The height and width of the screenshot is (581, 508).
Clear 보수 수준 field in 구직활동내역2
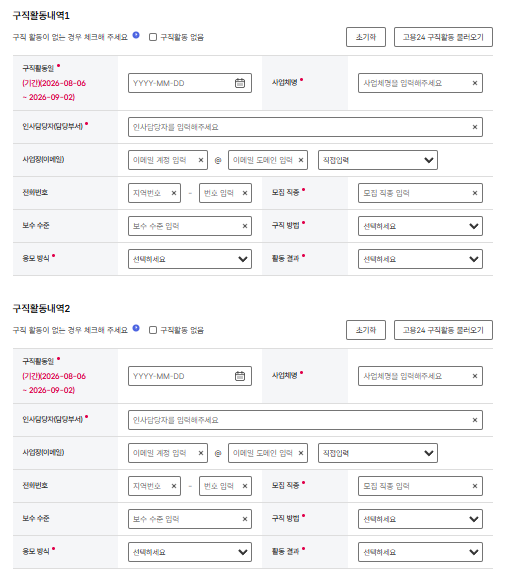click(245, 519)
